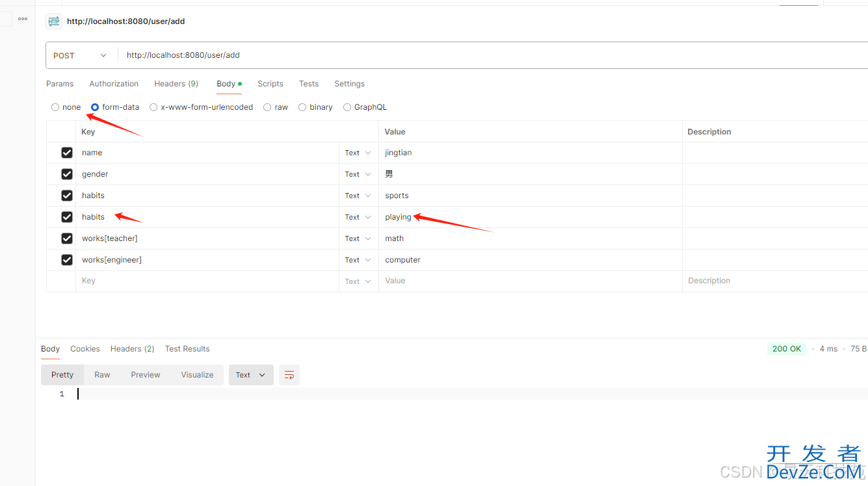Viewport: 868px width, 486px height.
Task: Click the works[teacher] key cell
Action: pos(207,238)
